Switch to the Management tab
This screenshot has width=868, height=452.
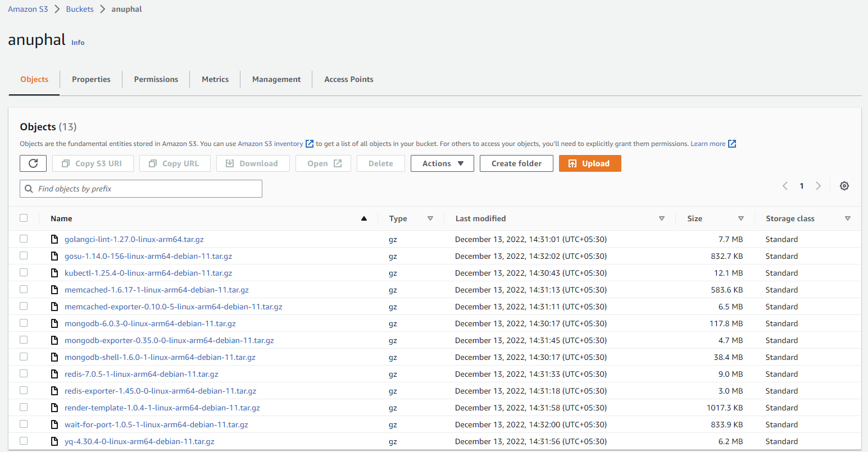click(276, 79)
